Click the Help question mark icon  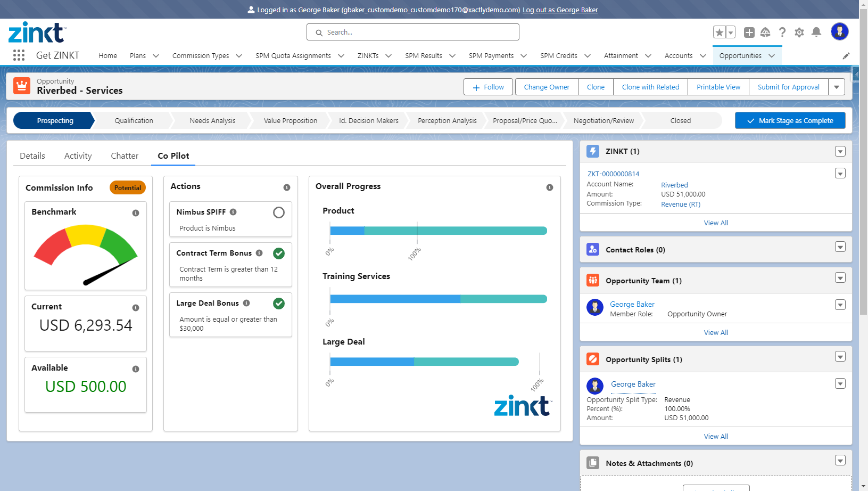[x=782, y=32]
